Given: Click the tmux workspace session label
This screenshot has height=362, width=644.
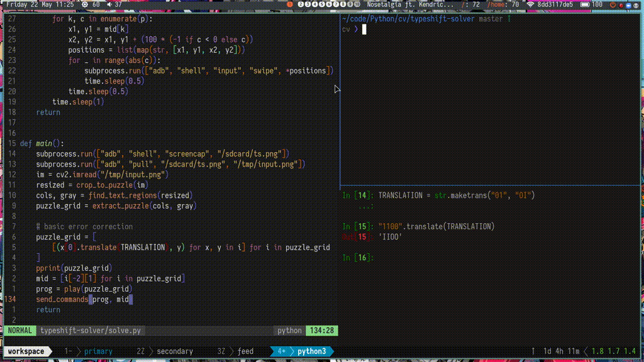Looking at the screenshot, I should [26, 351].
